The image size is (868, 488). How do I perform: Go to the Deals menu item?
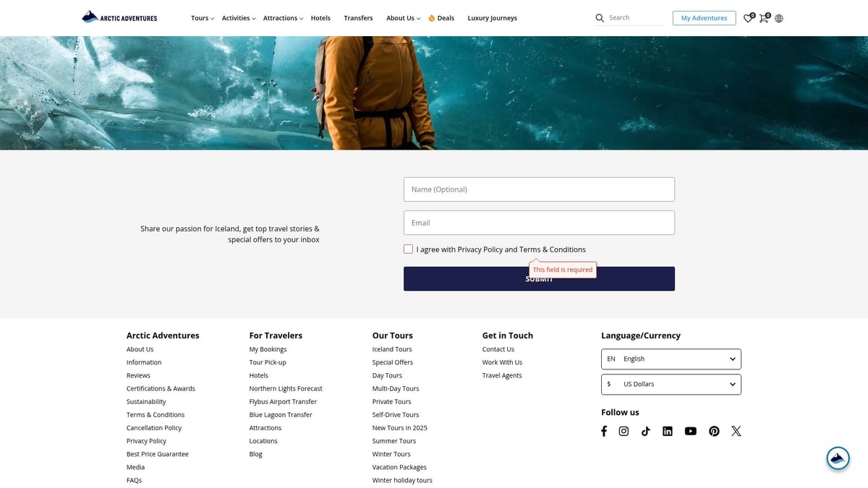[442, 18]
